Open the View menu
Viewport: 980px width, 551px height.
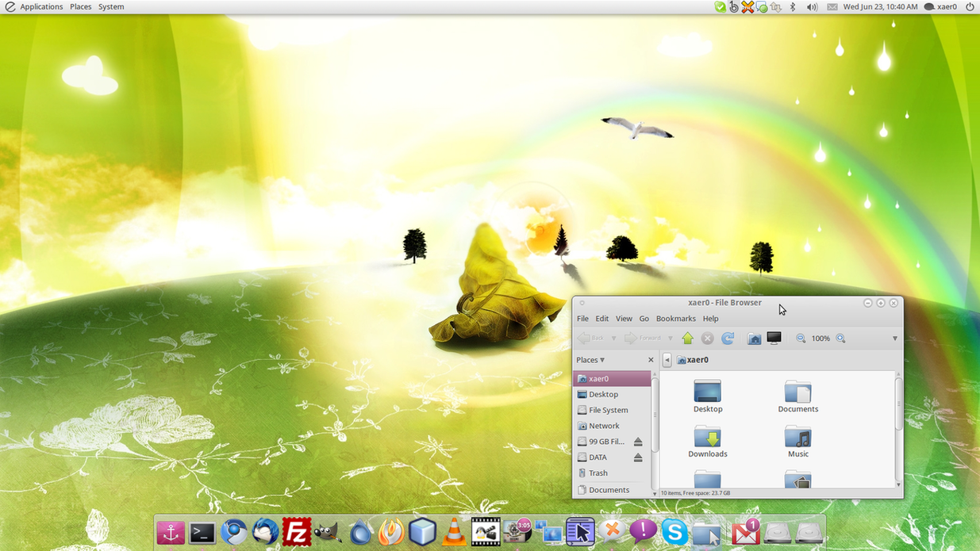pyautogui.click(x=624, y=319)
